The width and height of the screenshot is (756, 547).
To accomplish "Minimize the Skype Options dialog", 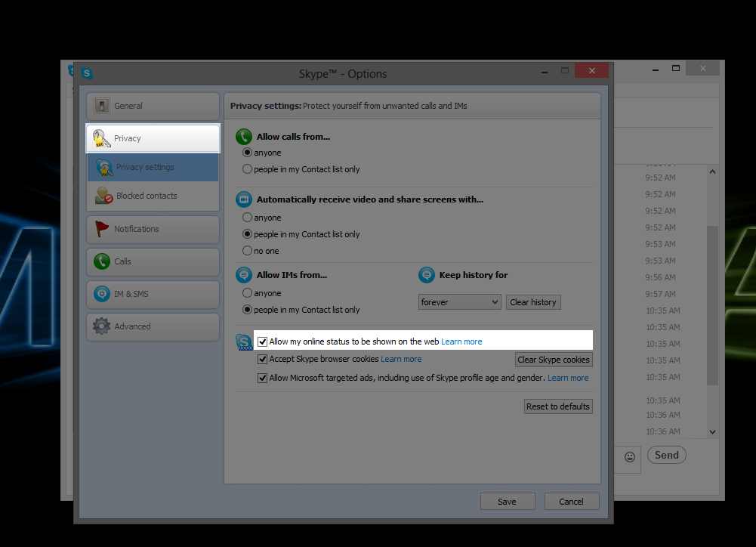I will coord(545,71).
